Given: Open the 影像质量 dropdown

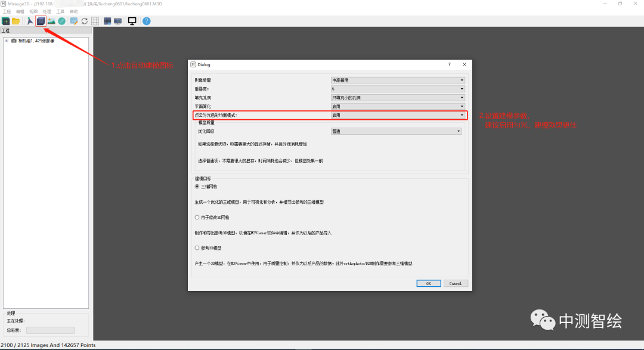Looking at the screenshot, I should [398, 80].
